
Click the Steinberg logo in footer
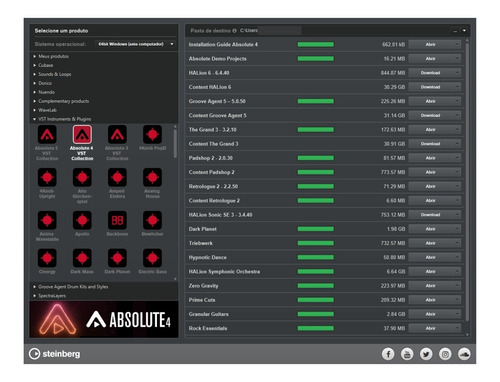pos(54,354)
